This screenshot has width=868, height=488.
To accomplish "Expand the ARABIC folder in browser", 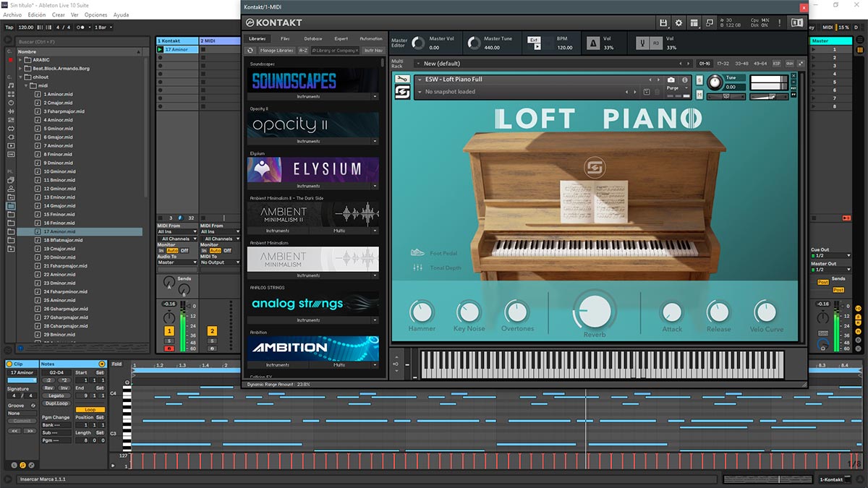I will tap(20, 60).
